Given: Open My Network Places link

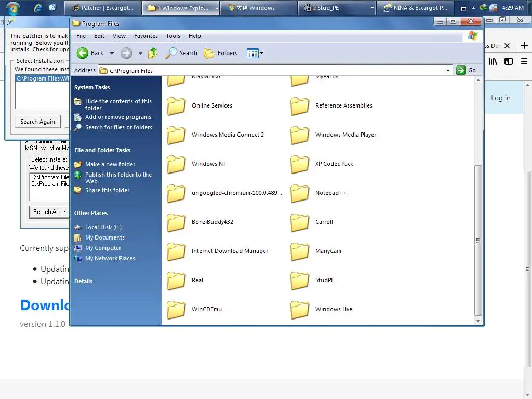Looking at the screenshot, I should 110,259.
